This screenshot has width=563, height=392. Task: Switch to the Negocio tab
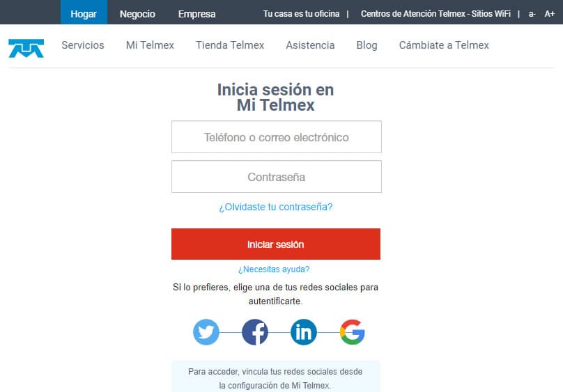[137, 14]
